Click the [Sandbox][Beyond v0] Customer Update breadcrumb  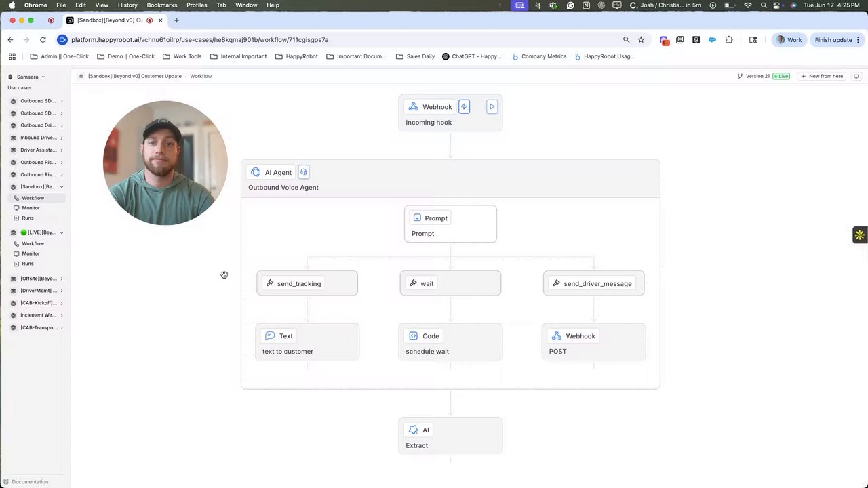pyautogui.click(x=134, y=76)
